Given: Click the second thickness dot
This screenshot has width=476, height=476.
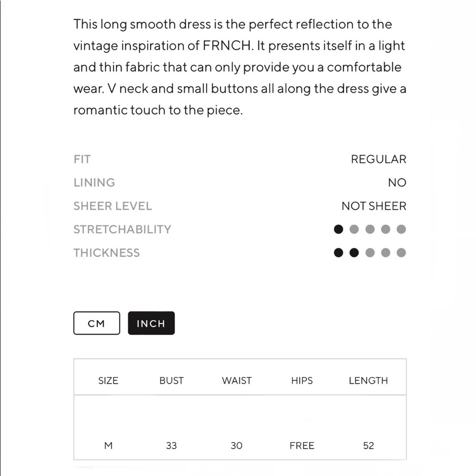Looking at the screenshot, I should pyautogui.click(x=354, y=253).
